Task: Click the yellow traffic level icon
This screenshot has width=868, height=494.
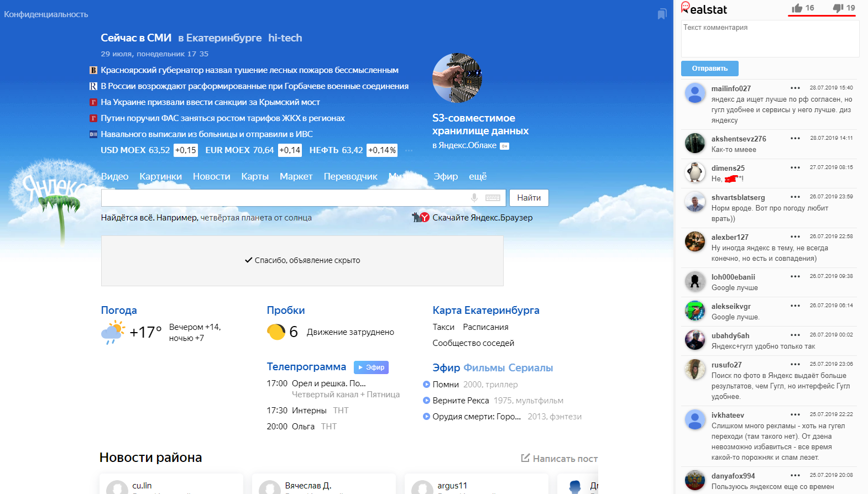Action: (x=276, y=332)
